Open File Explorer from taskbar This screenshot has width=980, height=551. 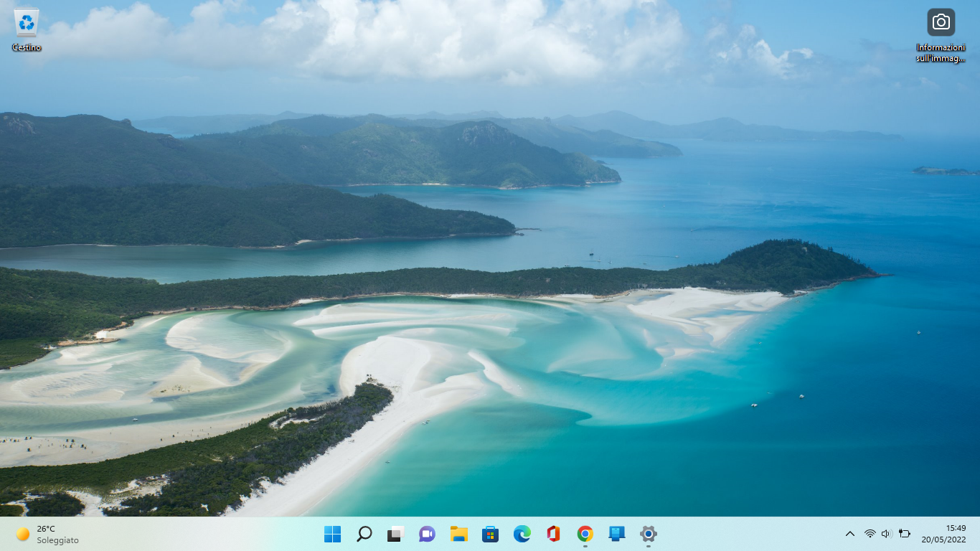click(459, 534)
